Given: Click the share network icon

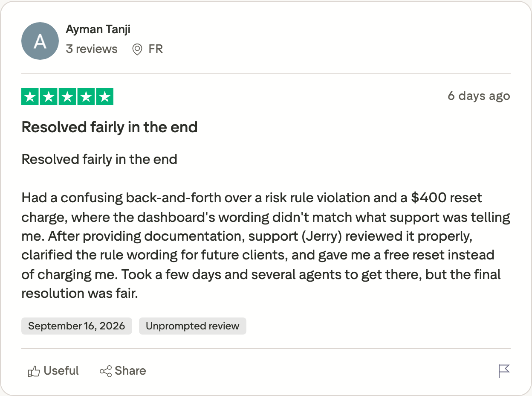Looking at the screenshot, I should [105, 371].
